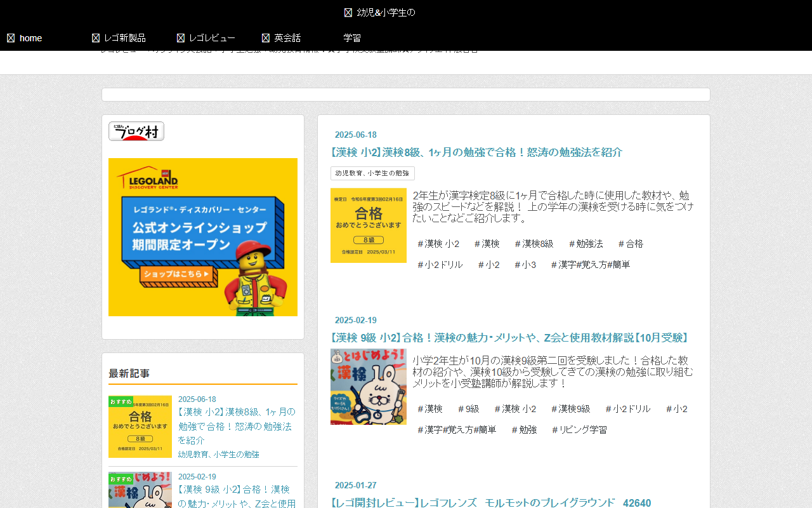Screen dimensions: 812x508
Task: Select the ＃リビング学習 tag
Action: point(579,430)
